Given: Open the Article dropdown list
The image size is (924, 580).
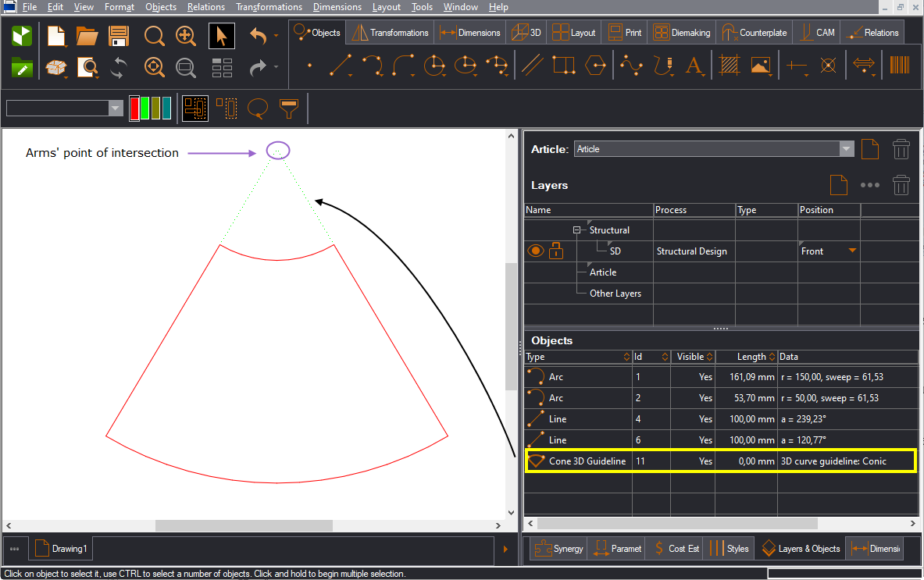Looking at the screenshot, I should pyautogui.click(x=847, y=149).
